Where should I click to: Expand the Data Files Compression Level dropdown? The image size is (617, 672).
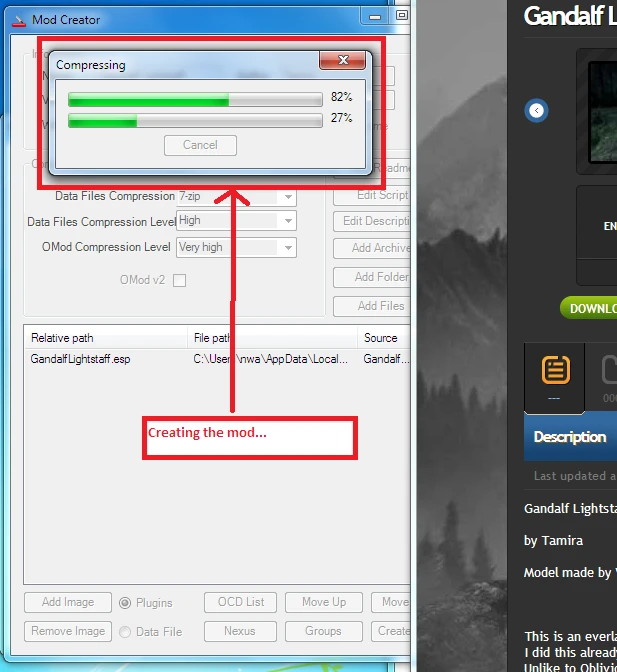coord(288,221)
